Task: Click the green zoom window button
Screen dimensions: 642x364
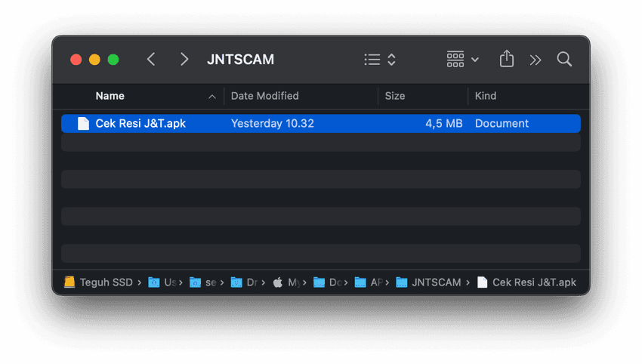Action: (113, 60)
